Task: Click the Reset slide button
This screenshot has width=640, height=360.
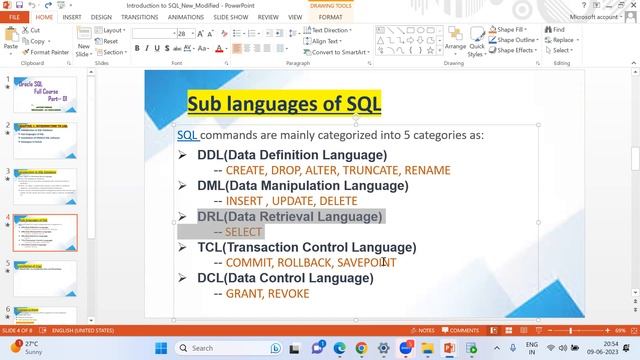Action: tap(107, 41)
